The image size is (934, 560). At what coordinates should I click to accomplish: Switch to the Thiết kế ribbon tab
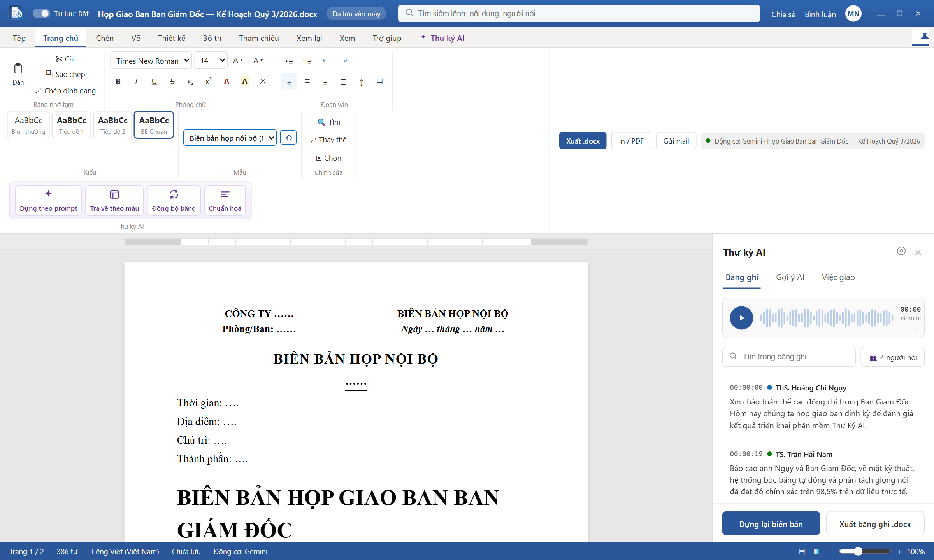click(172, 38)
